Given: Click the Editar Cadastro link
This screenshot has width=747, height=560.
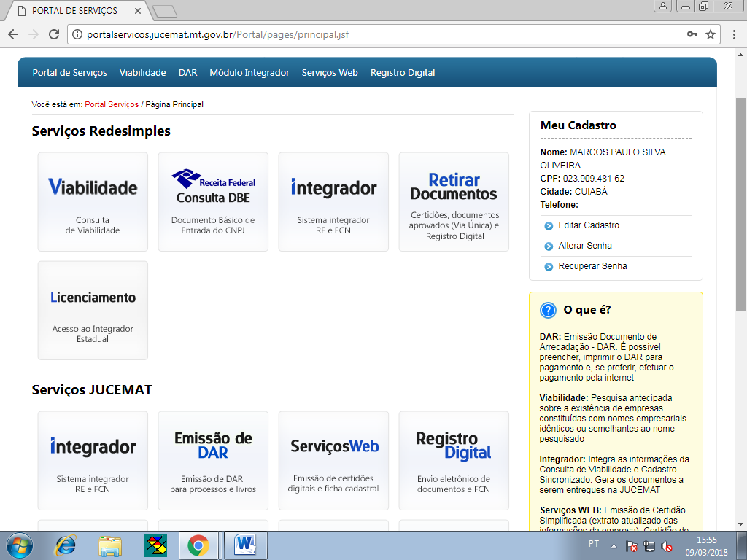Looking at the screenshot, I should click(x=589, y=225).
